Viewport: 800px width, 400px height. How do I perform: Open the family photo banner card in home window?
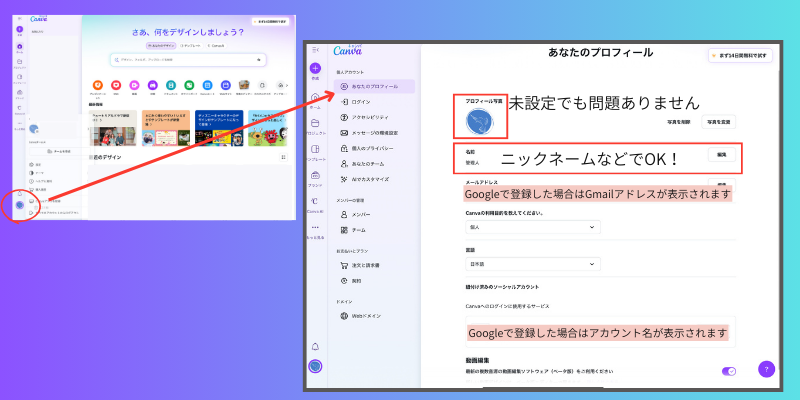click(113, 128)
